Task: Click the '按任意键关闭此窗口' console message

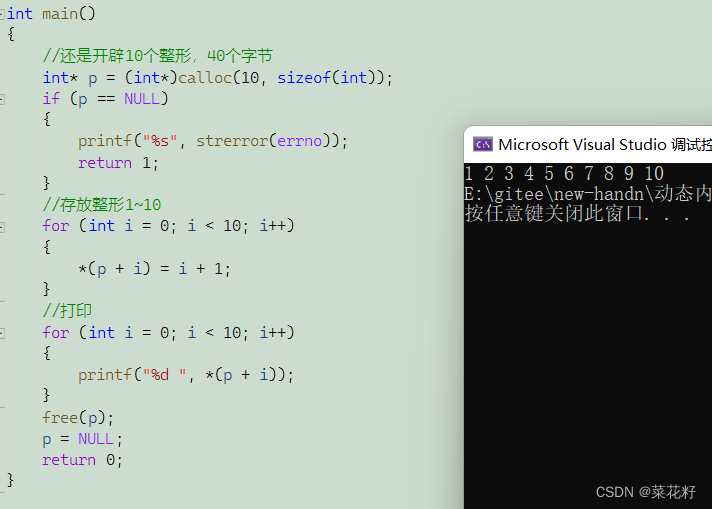Action: tap(578, 213)
